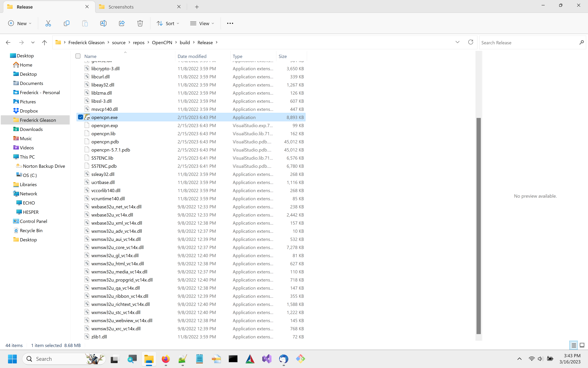Click the Rename icon

click(x=103, y=23)
